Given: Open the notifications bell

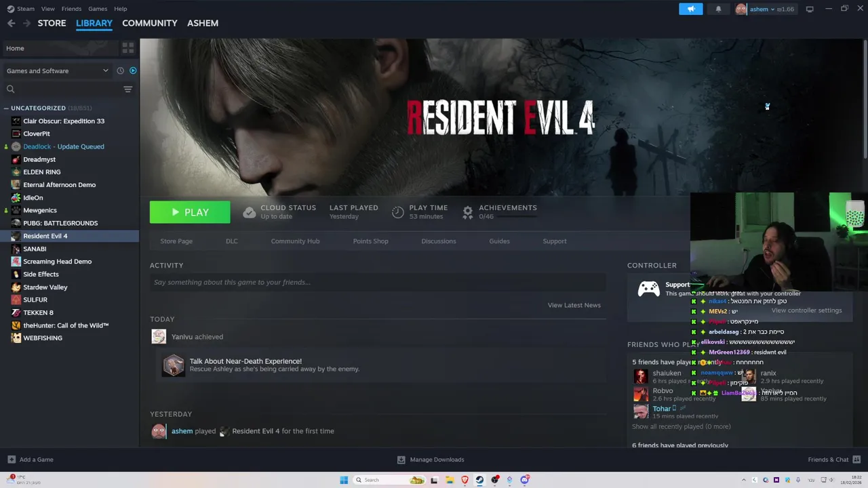Looking at the screenshot, I should tap(718, 9).
